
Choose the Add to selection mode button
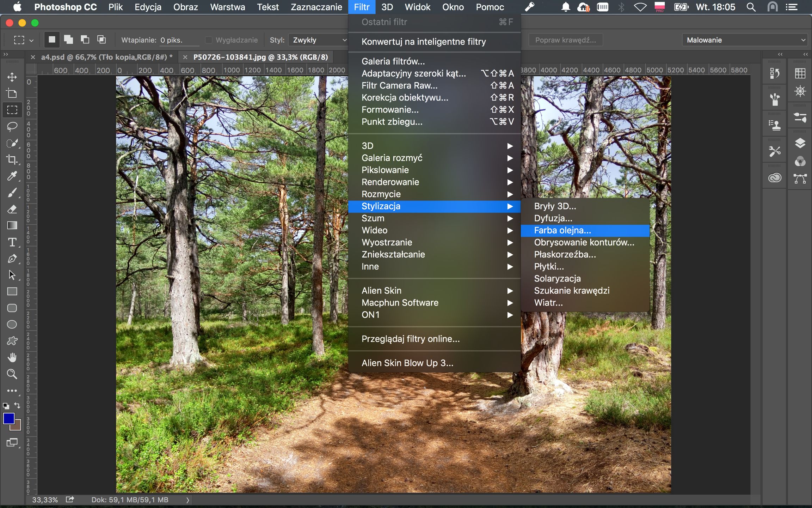[68, 40]
